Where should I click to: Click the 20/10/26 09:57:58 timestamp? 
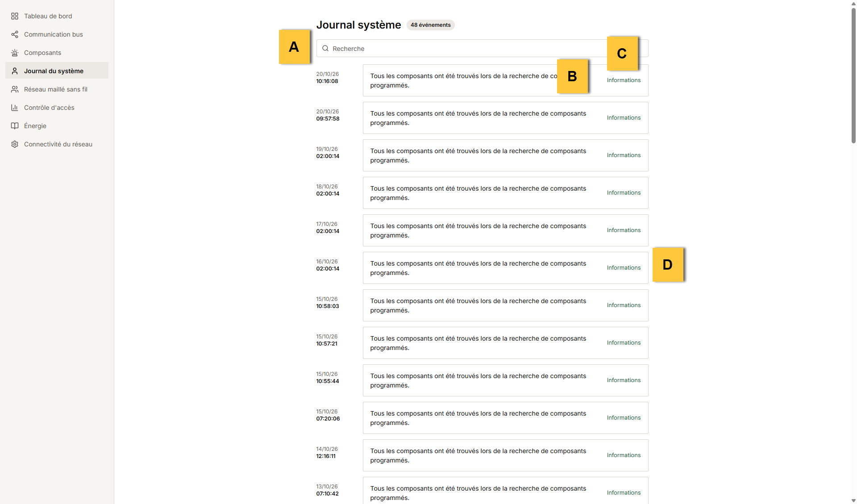(328, 115)
